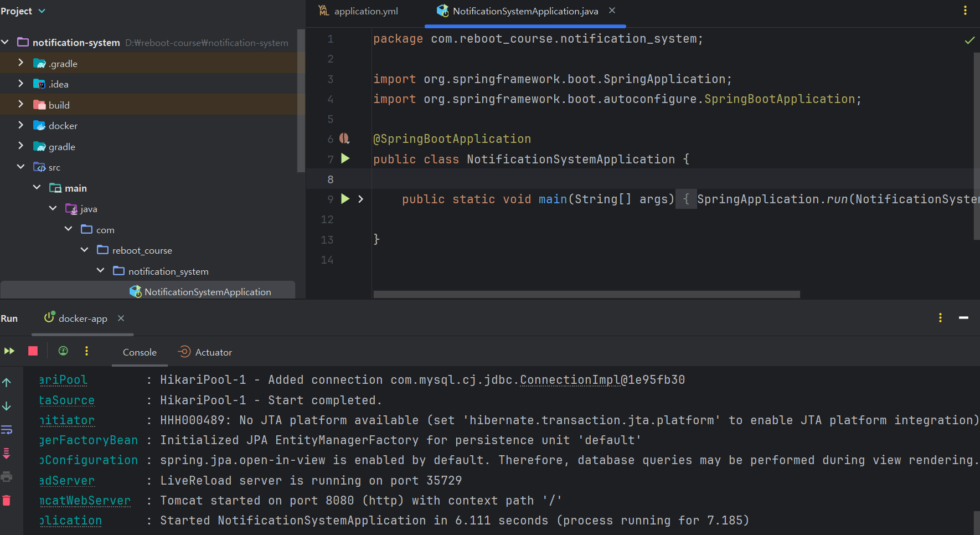Clear console with trash icon
The height and width of the screenshot is (535, 980).
click(7, 501)
